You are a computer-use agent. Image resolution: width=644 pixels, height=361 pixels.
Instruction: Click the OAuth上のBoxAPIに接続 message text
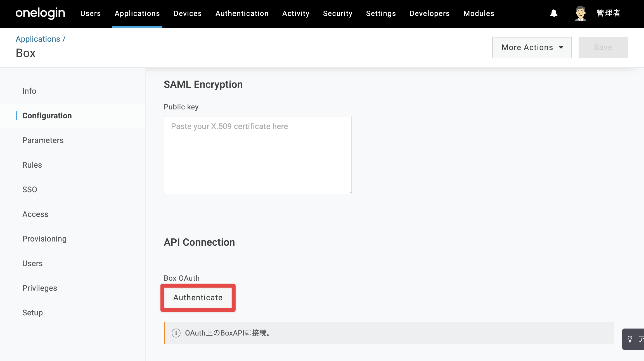228,333
